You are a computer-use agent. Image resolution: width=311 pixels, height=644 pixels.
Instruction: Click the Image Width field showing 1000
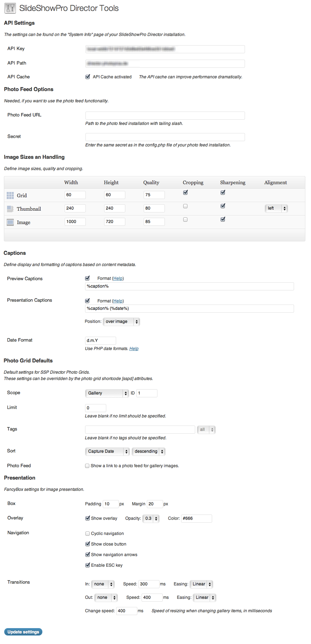(75, 222)
